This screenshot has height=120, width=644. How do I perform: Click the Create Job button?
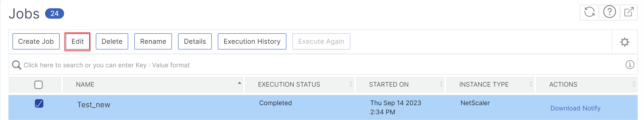(36, 41)
